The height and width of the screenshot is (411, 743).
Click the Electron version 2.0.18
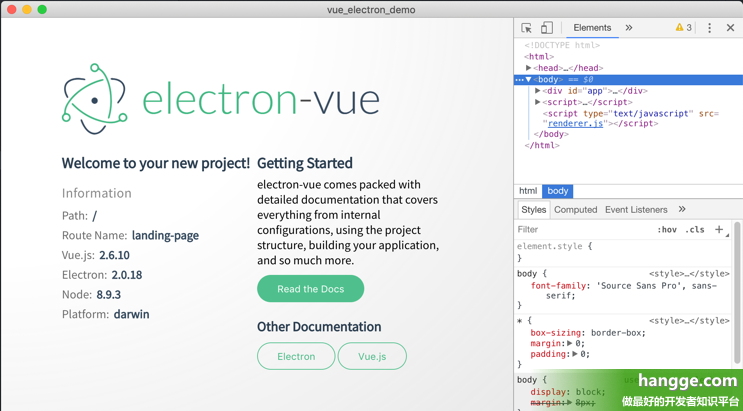127,275
